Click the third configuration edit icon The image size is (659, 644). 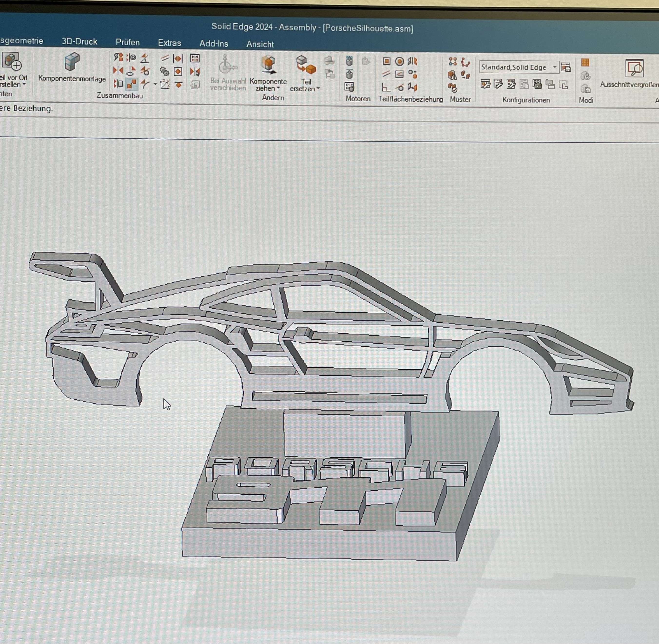(511, 84)
